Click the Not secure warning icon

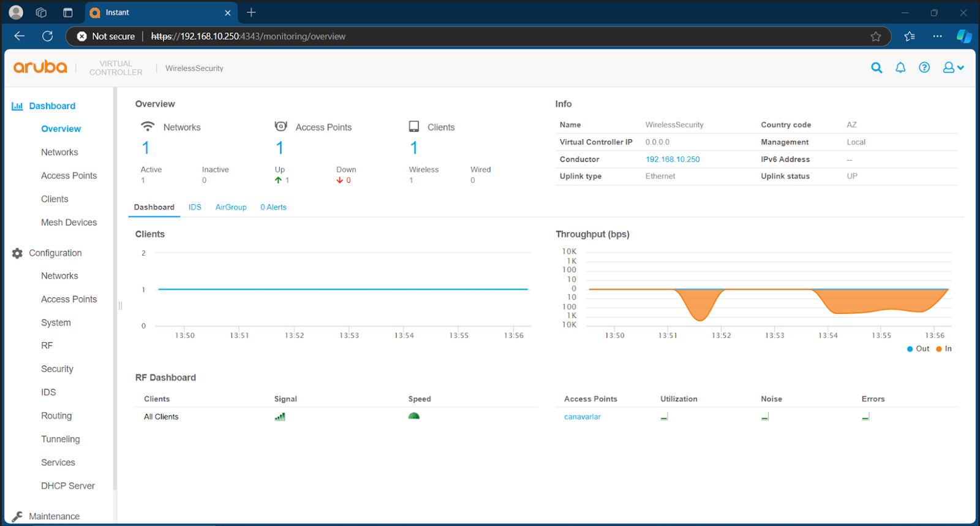81,36
